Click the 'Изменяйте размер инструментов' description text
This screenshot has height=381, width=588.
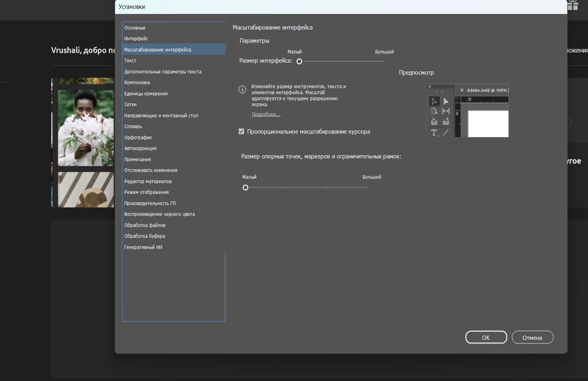click(x=298, y=95)
